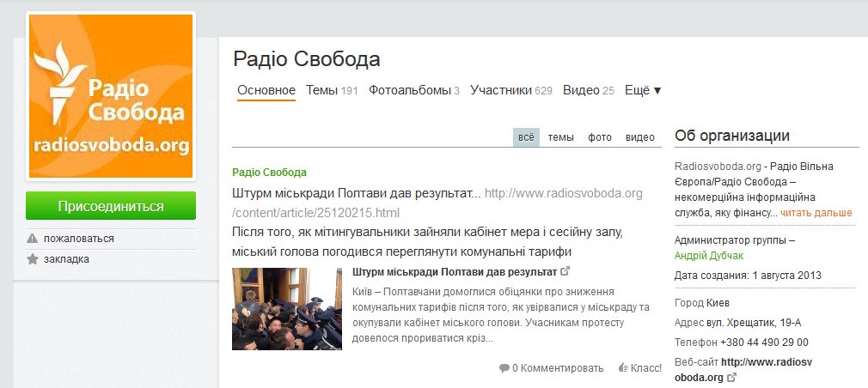The image size is (868, 388).
Task: Open the Основное tab
Action: click(x=266, y=91)
